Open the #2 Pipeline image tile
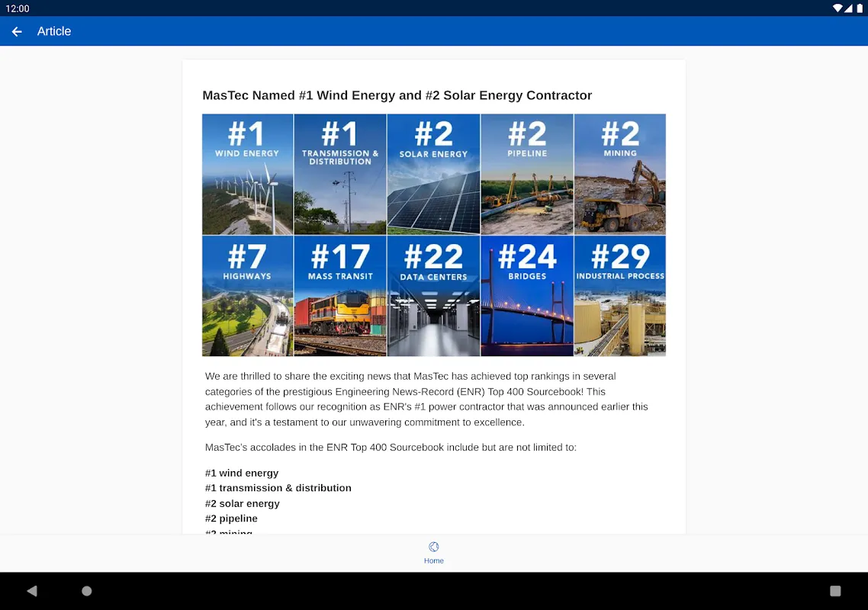868x610 pixels. 527,175
